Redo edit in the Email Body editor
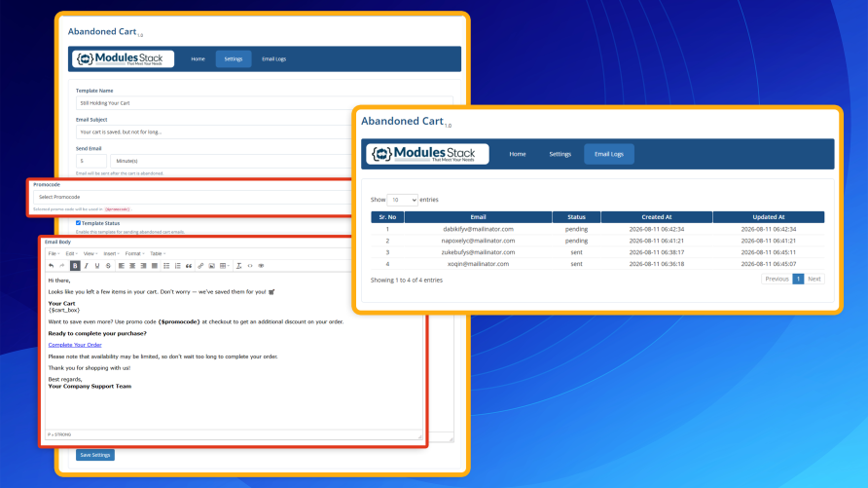The image size is (868, 488). pos(62,266)
